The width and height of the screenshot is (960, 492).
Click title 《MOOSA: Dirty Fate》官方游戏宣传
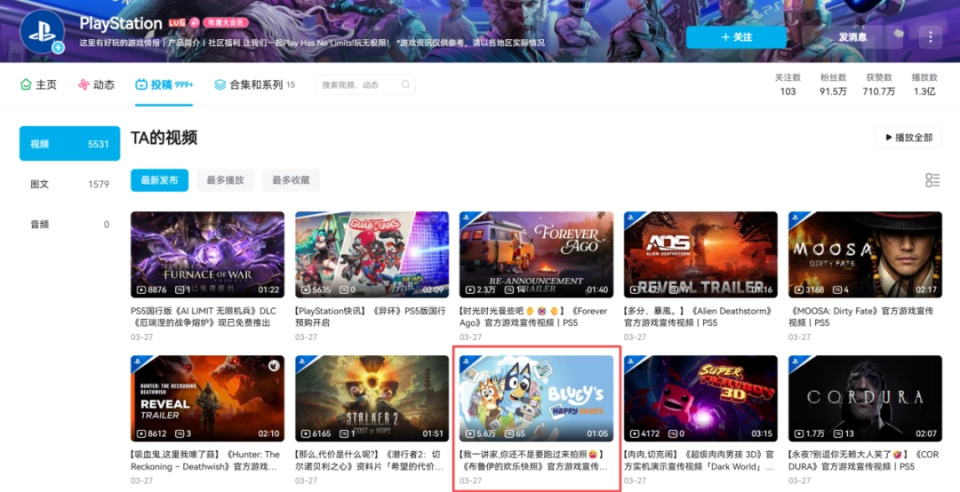click(860, 317)
